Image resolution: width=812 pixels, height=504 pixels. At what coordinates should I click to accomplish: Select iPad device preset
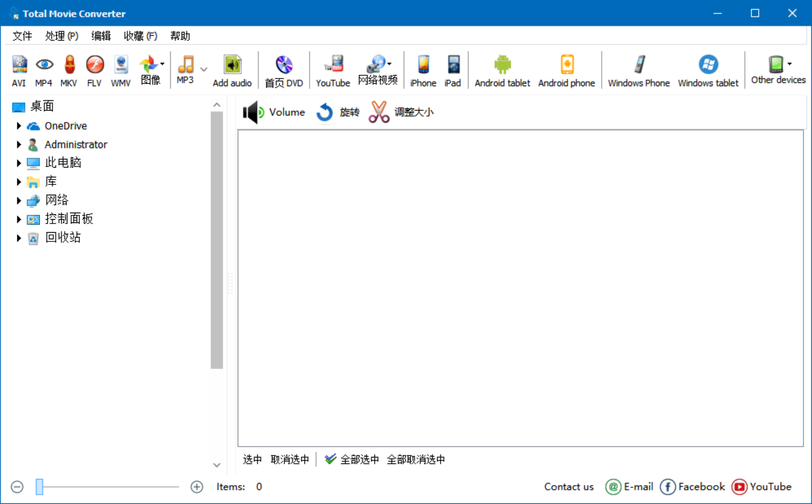point(453,71)
